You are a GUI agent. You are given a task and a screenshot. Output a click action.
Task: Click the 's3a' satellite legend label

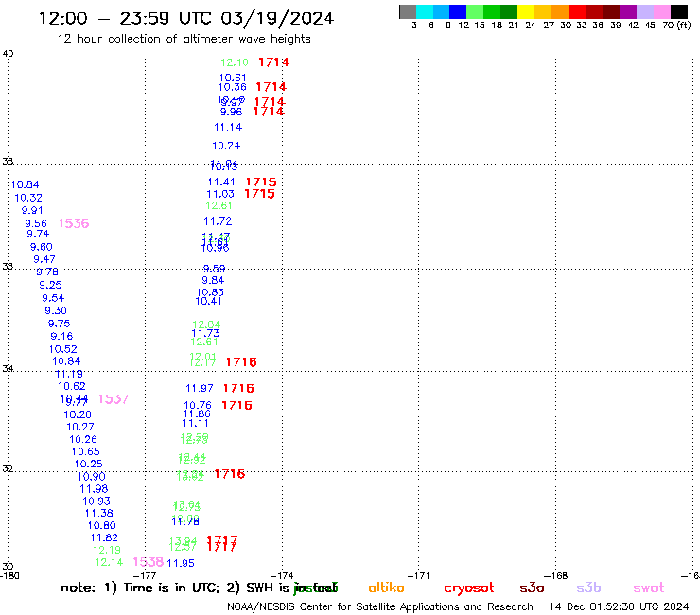pos(532,588)
